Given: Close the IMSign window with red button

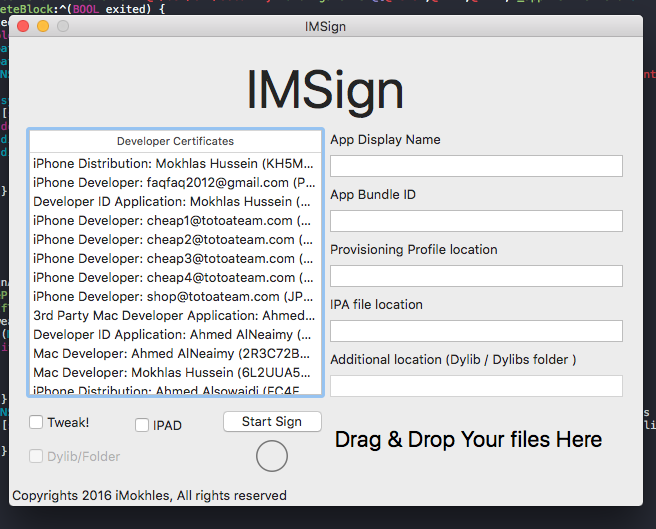Looking at the screenshot, I should (23, 26).
